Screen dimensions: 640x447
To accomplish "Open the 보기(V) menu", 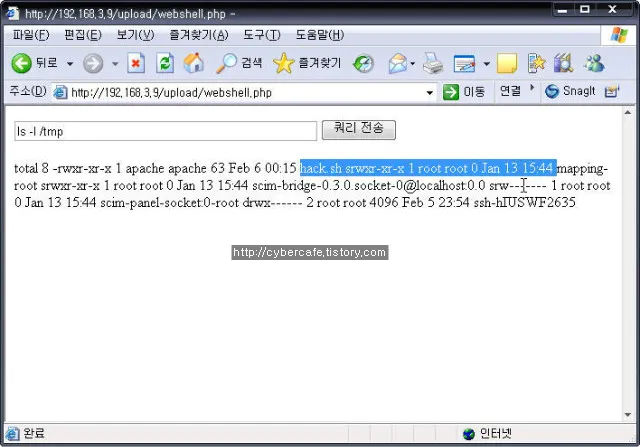I will coord(135,35).
